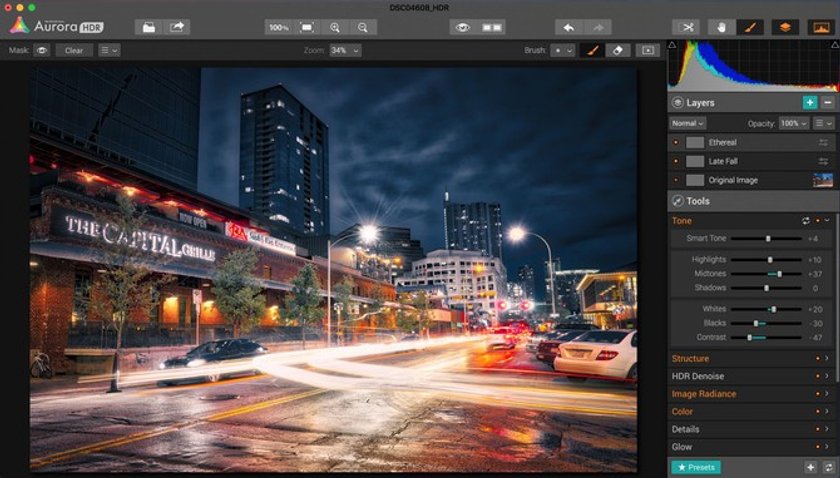The image size is (840, 478).
Task: Click the Aurora HDR logo
Action: coord(56,26)
